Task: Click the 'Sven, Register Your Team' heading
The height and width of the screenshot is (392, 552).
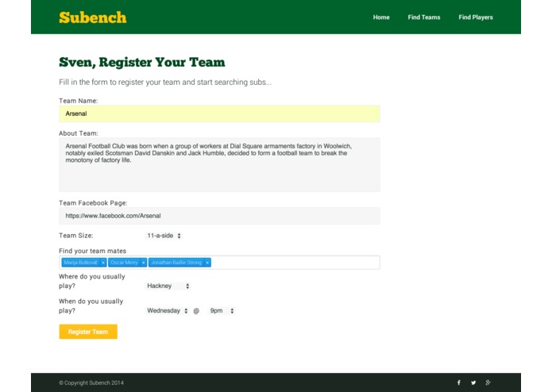Action: [x=142, y=62]
